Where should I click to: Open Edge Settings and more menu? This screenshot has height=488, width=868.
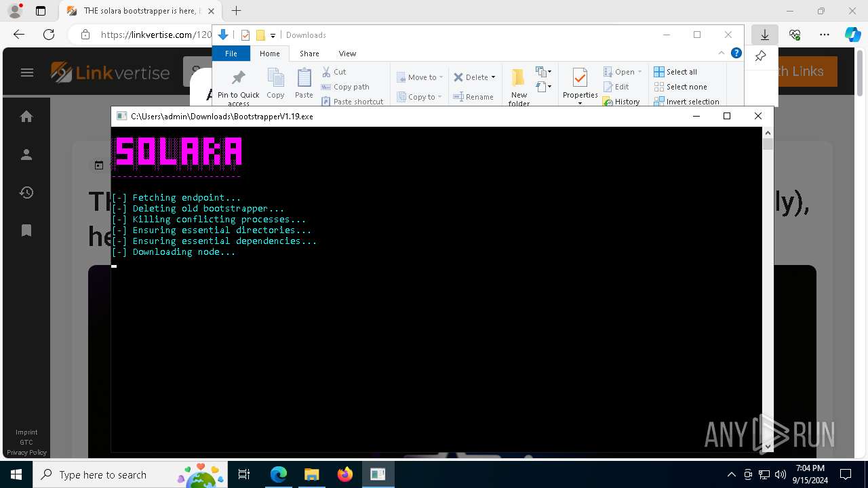825,35
